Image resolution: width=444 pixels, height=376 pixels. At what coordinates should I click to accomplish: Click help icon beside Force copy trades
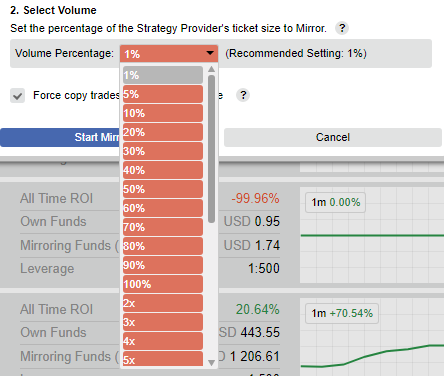243,95
